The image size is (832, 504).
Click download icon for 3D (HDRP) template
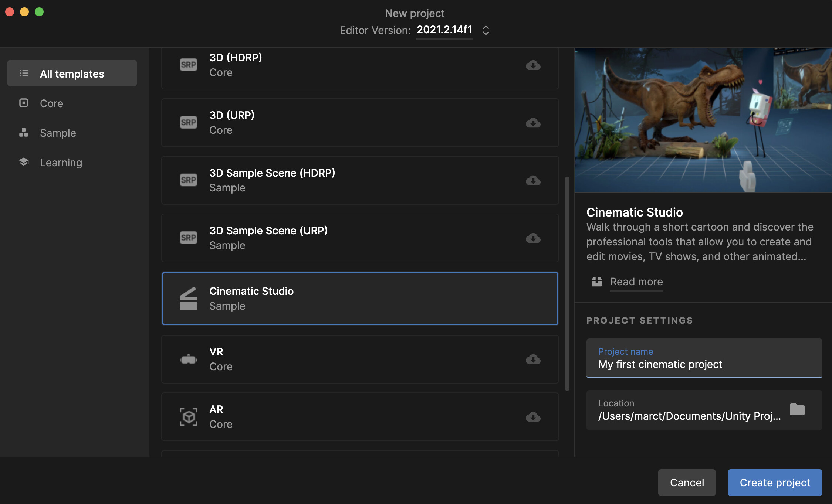click(533, 65)
